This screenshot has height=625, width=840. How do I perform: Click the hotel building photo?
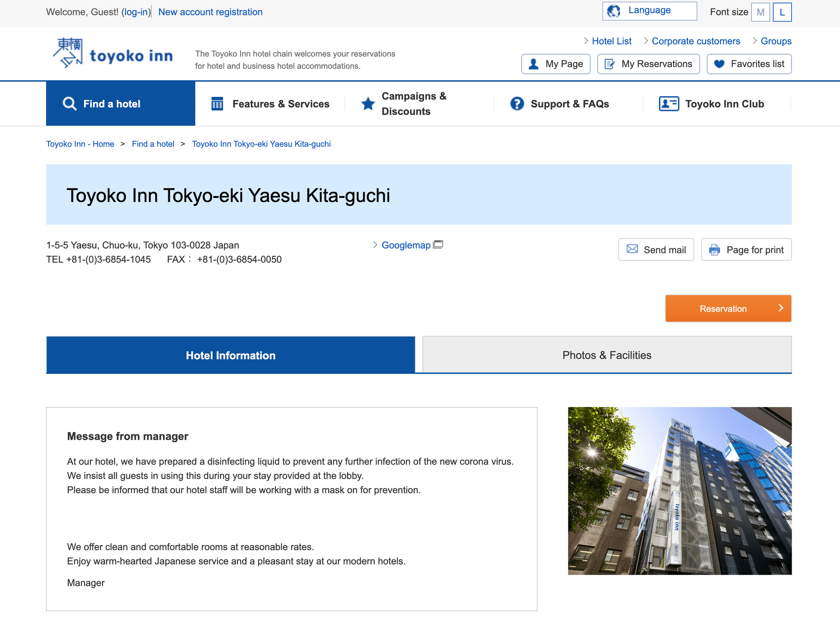[680, 491]
